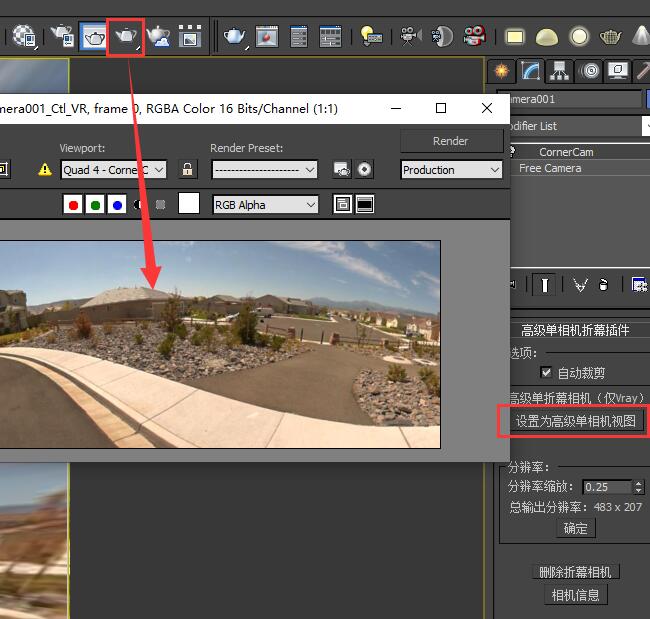Open the Production render mode dropdown

[451, 170]
